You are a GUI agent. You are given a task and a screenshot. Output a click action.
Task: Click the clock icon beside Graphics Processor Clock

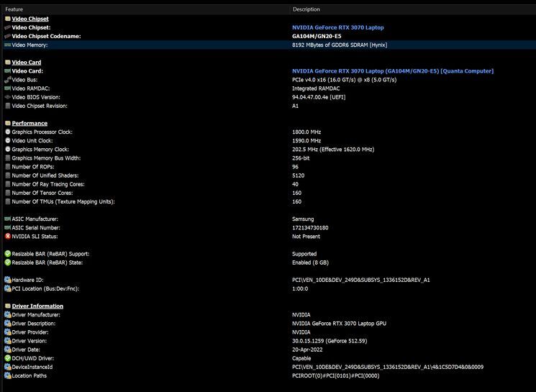[x=7, y=132]
